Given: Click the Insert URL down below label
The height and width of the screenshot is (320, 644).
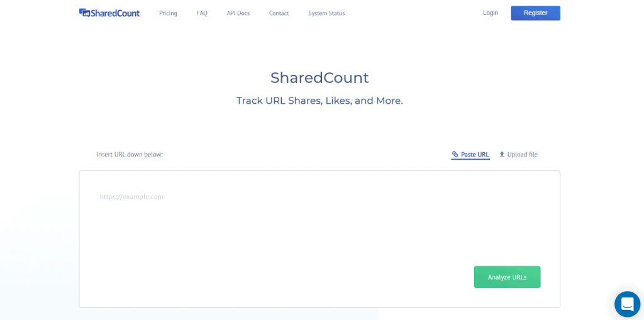Looking at the screenshot, I should pos(130,155).
